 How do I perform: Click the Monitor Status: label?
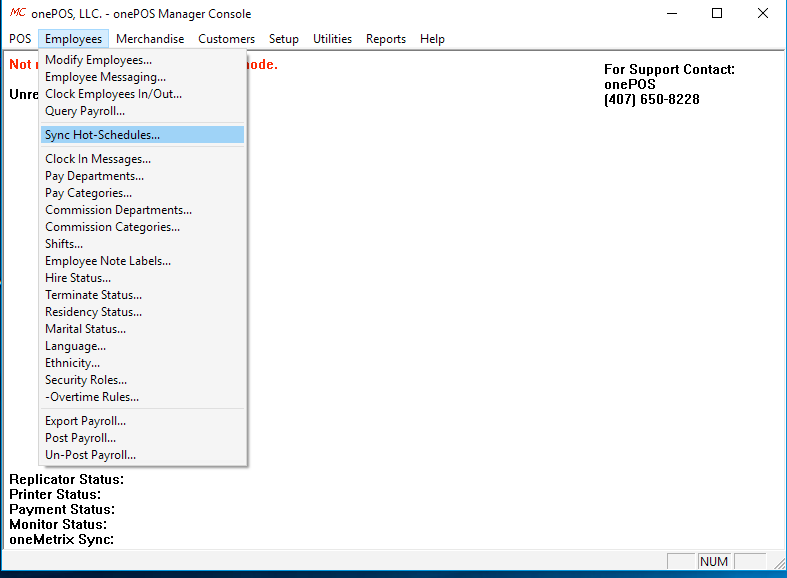click(x=58, y=525)
